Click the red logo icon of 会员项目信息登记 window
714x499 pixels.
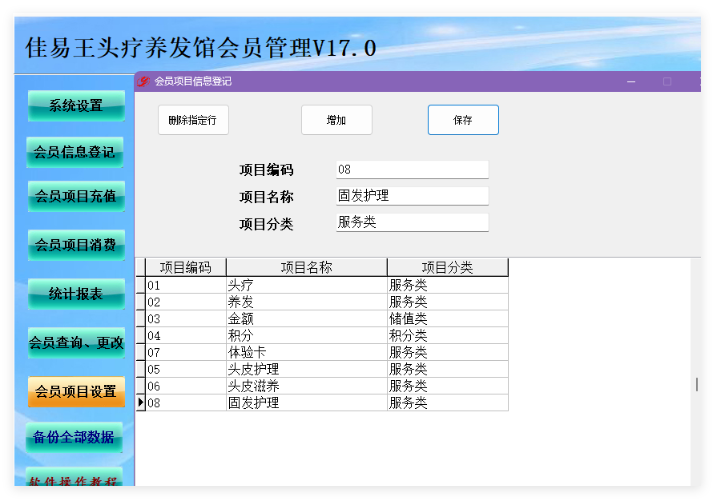pos(143,81)
